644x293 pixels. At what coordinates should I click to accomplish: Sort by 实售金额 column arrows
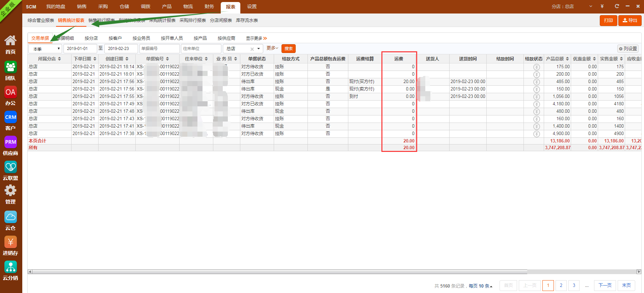pyautogui.click(x=621, y=59)
